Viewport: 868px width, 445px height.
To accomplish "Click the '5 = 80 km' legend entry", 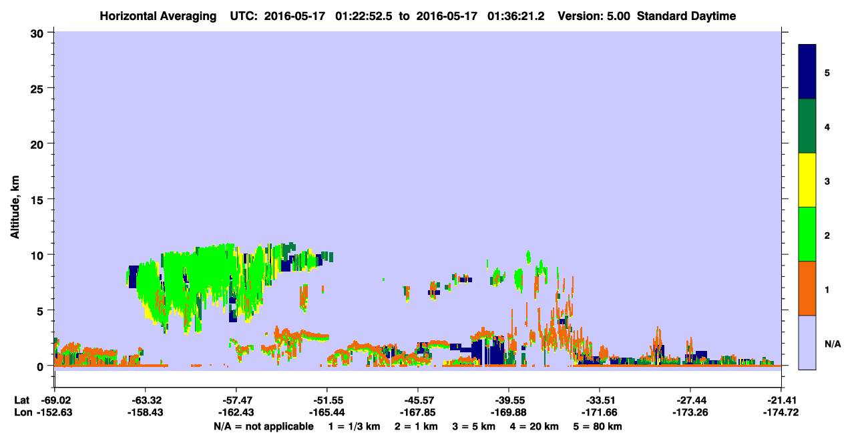I will (598, 426).
